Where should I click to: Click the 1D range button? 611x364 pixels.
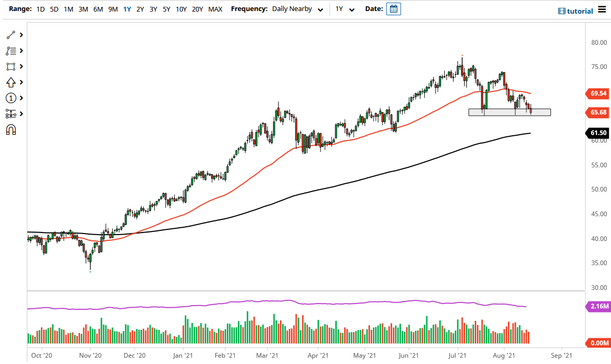41,9
